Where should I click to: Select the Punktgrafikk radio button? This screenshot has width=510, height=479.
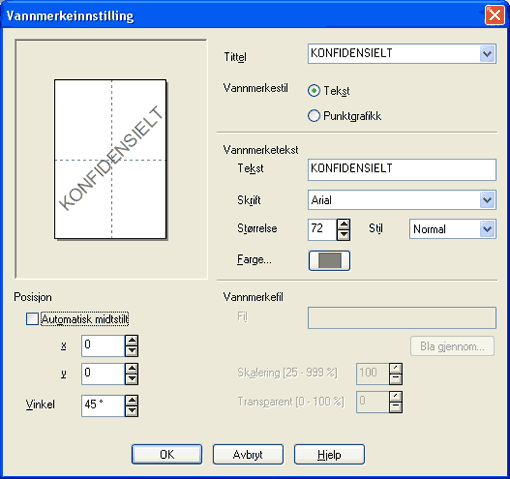[x=314, y=116]
